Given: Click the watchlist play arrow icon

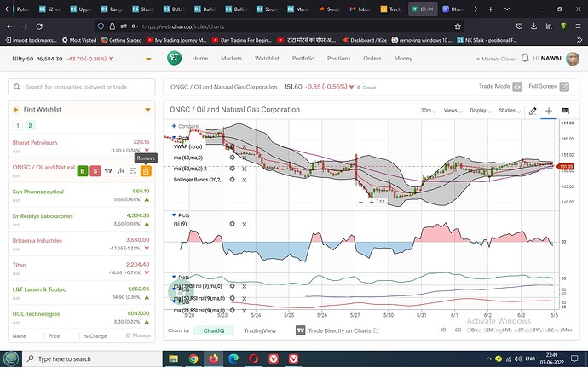Looking at the screenshot, I should pos(15,109).
